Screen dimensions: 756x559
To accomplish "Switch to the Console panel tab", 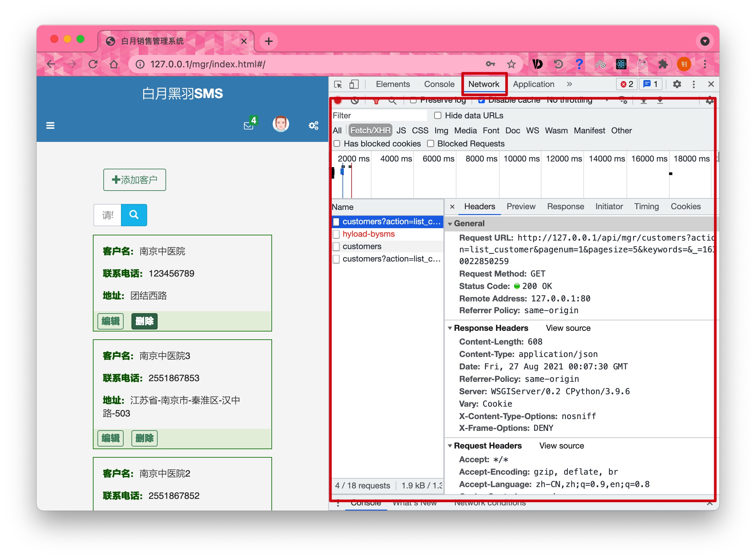I will coord(439,84).
